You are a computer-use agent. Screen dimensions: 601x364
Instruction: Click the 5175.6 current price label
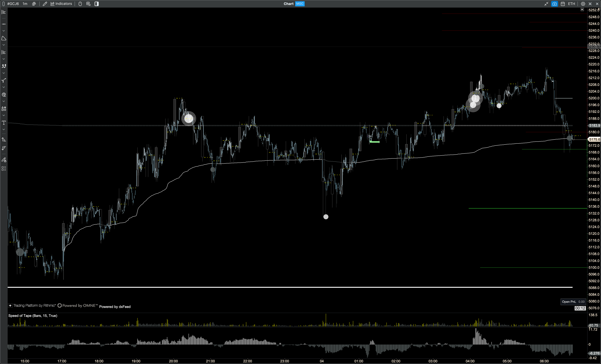pyautogui.click(x=594, y=139)
